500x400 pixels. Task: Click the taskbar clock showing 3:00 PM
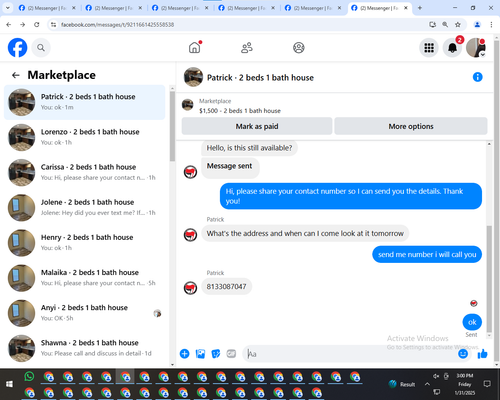tap(465, 384)
